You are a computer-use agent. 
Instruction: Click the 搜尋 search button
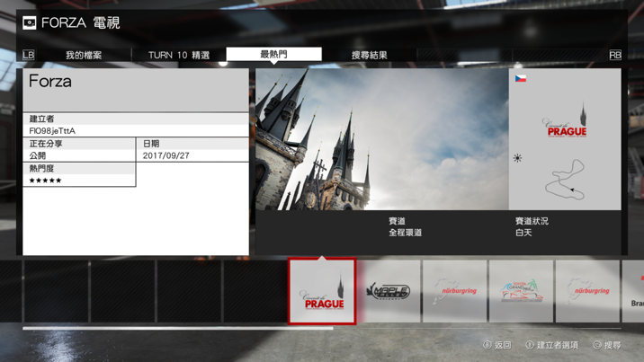[607, 345]
